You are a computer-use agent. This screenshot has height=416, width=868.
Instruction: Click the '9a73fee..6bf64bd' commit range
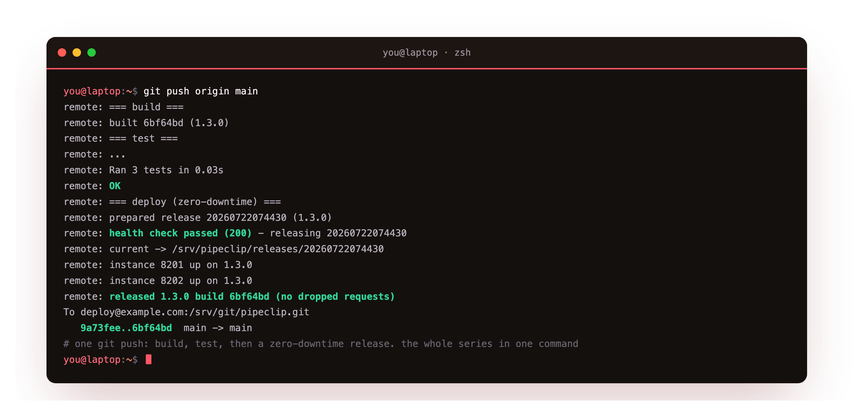tap(126, 328)
